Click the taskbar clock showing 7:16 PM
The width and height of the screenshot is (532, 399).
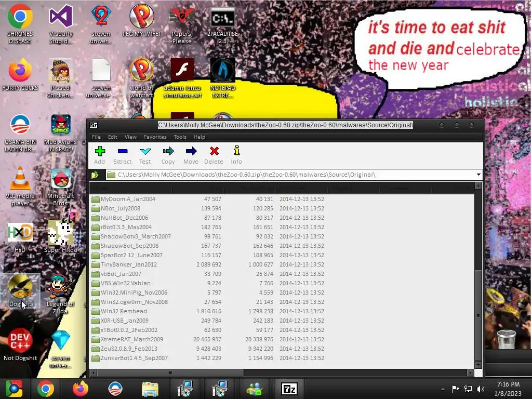pos(508,389)
